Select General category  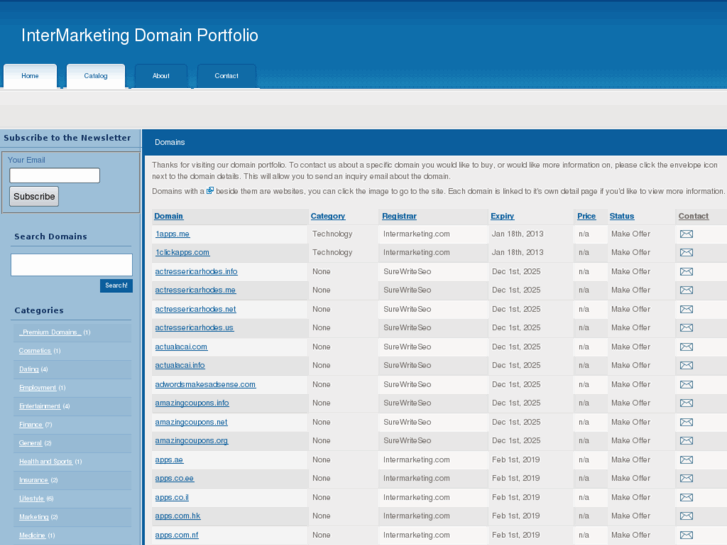(31, 443)
